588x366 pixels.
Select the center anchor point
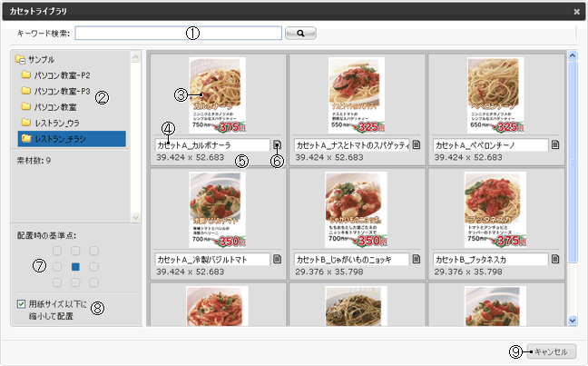pyautogui.click(x=75, y=266)
